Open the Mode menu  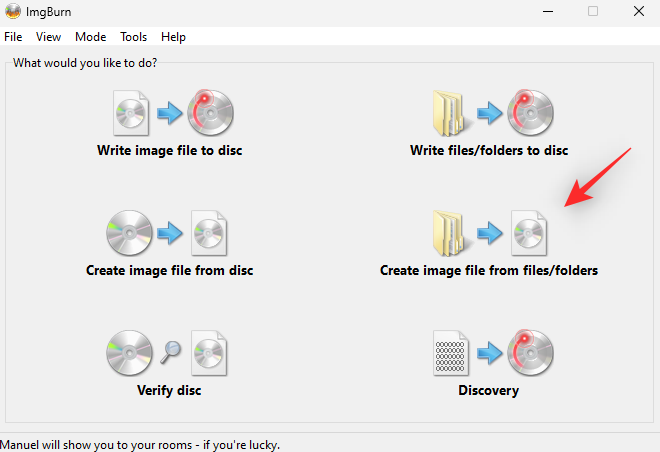click(90, 37)
